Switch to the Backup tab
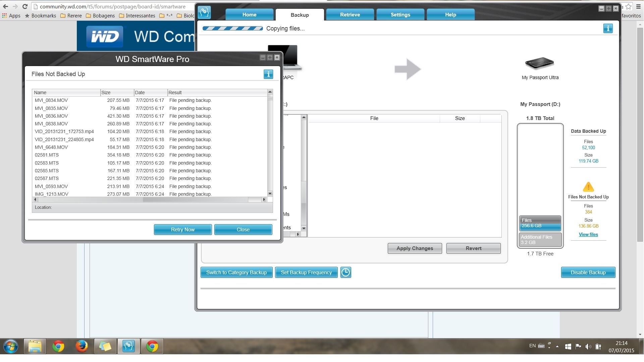644x362 pixels. (300, 15)
